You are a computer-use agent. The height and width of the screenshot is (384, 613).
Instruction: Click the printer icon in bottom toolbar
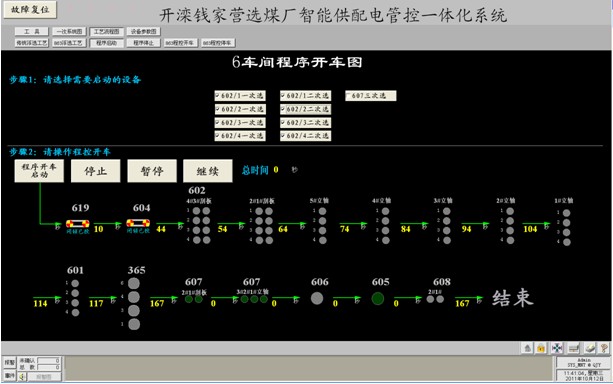[574, 347]
